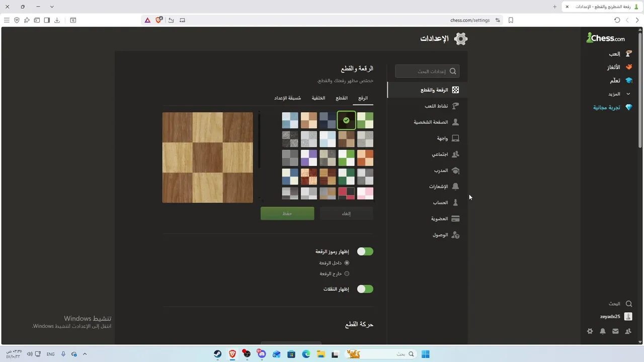Screen dimensions: 644x362
Task: Click the Cancel (إلغاء) button
Action: (346, 214)
